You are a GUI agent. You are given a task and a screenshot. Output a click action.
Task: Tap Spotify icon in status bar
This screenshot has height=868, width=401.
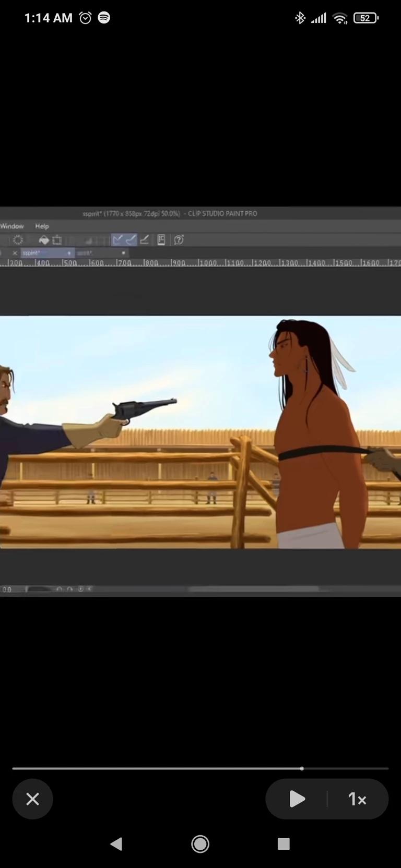[104, 18]
